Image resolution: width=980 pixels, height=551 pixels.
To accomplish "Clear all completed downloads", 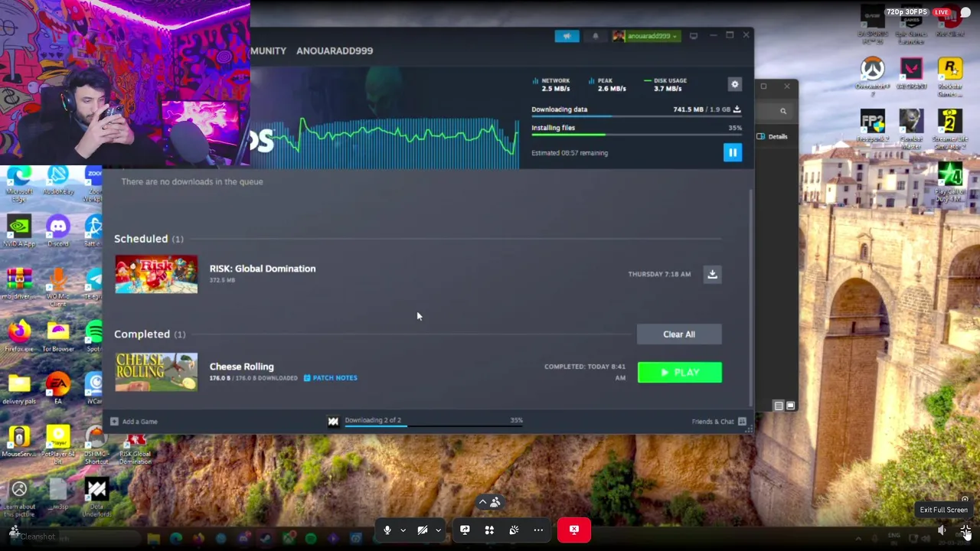I will pyautogui.click(x=679, y=334).
